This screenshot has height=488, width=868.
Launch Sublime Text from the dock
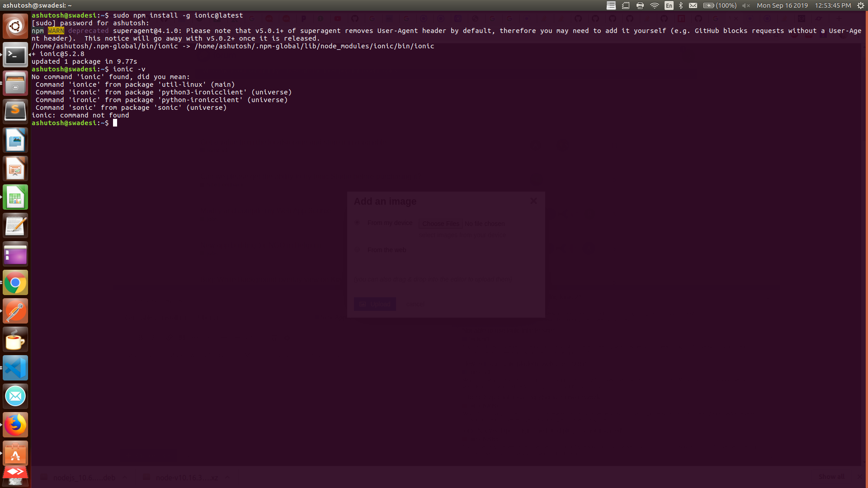15,111
